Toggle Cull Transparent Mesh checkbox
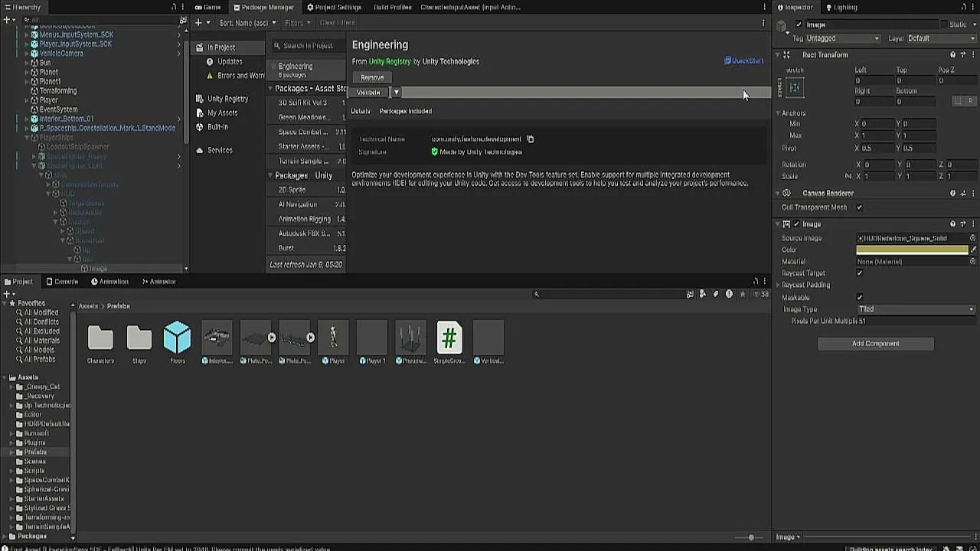Viewport: 980px width, 551px height. click(859, 207)
